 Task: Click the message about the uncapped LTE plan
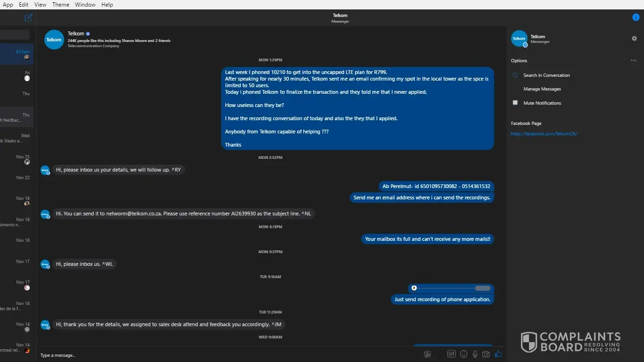pos(357,108)
